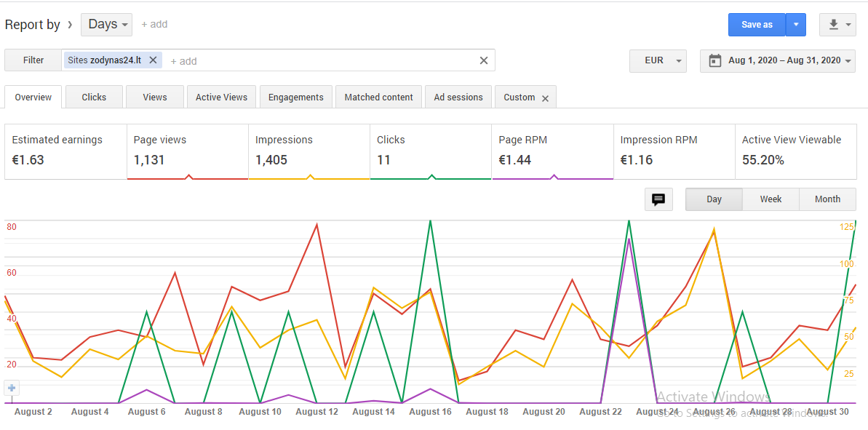The height and width of the screenshot is (430, 868).
Task: Click the calendar icon in date range
Action: (x=715, y=61)
